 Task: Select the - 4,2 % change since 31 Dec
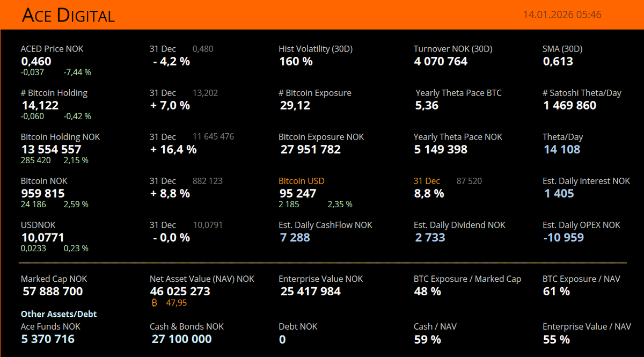[171, 61]
